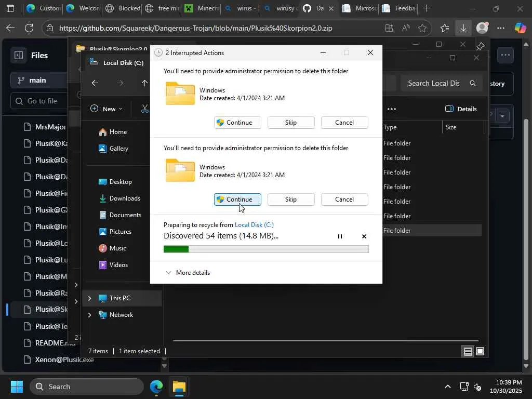
Task: Click the first Continue button for Windows folder
Action: click(237, 123)
